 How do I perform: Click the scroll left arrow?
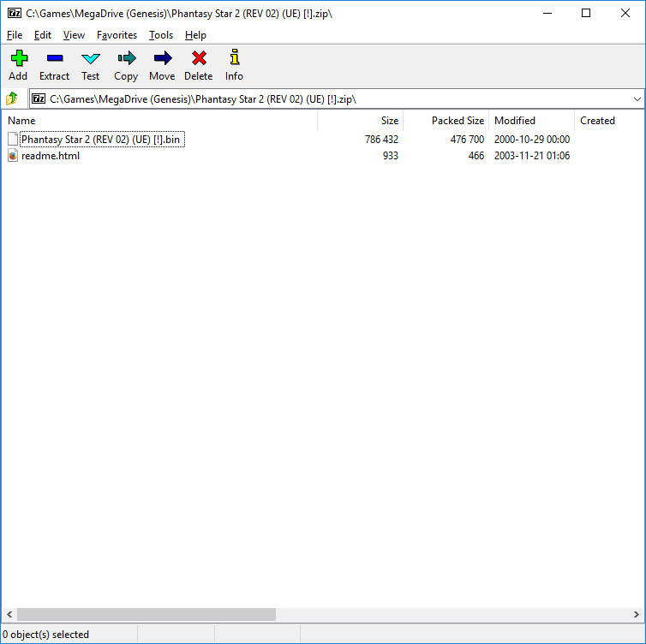click(x=9, y=614)
